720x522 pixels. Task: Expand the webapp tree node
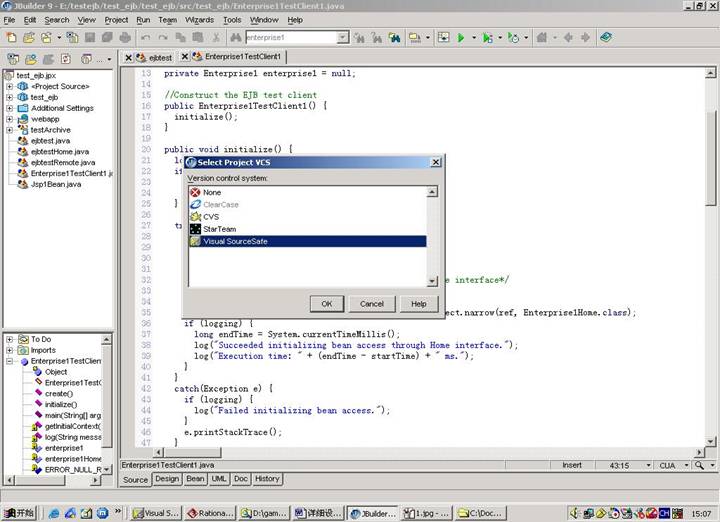point(9,119)
